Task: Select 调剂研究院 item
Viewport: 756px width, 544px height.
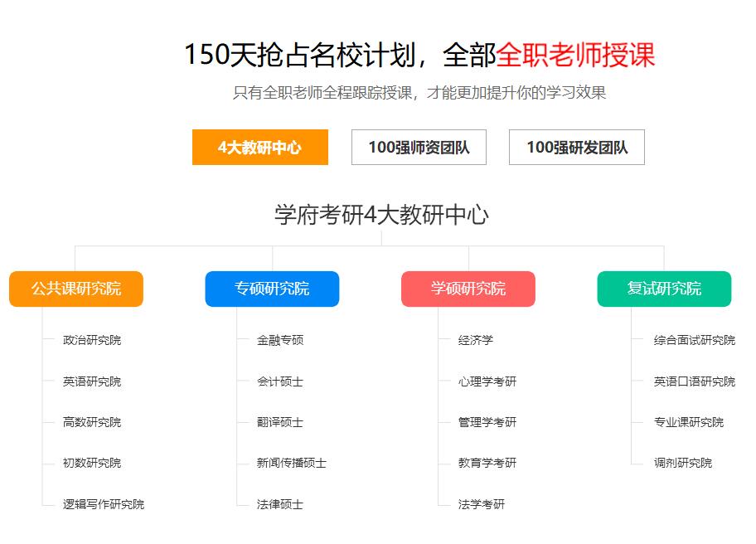Action: click(683, 463)
